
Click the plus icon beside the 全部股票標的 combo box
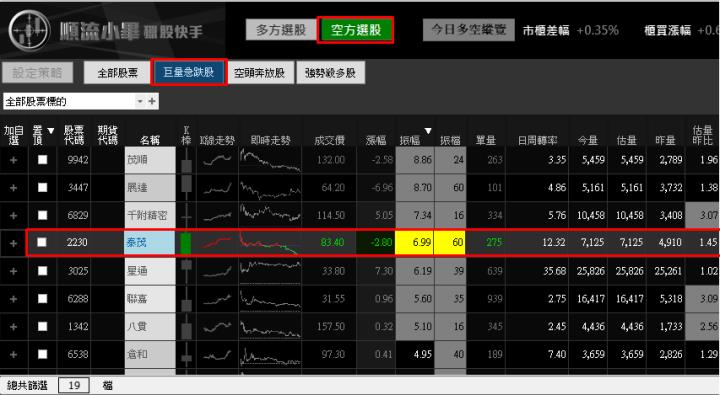pyautogui.click(x=152, y=101)
